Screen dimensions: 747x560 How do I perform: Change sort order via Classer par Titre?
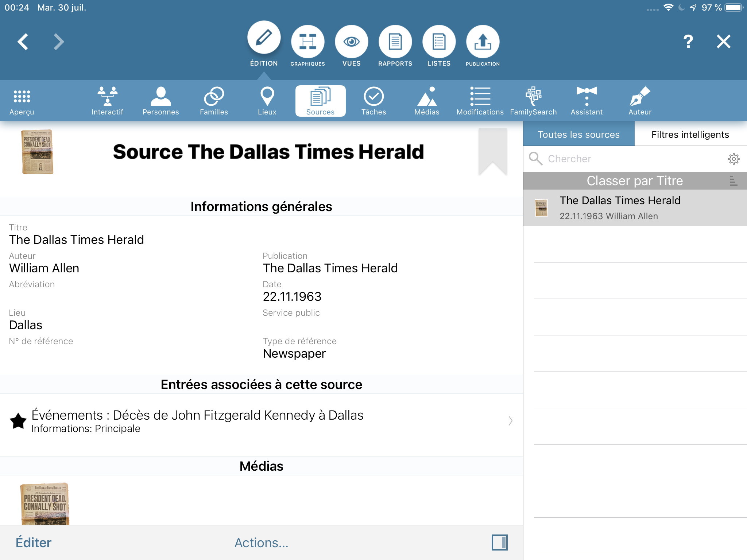635,181
